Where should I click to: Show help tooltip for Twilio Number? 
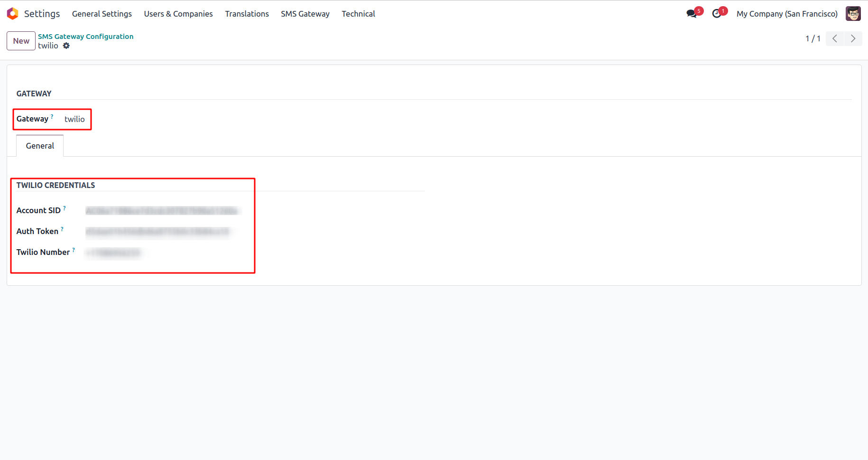(x=74, y=249)
